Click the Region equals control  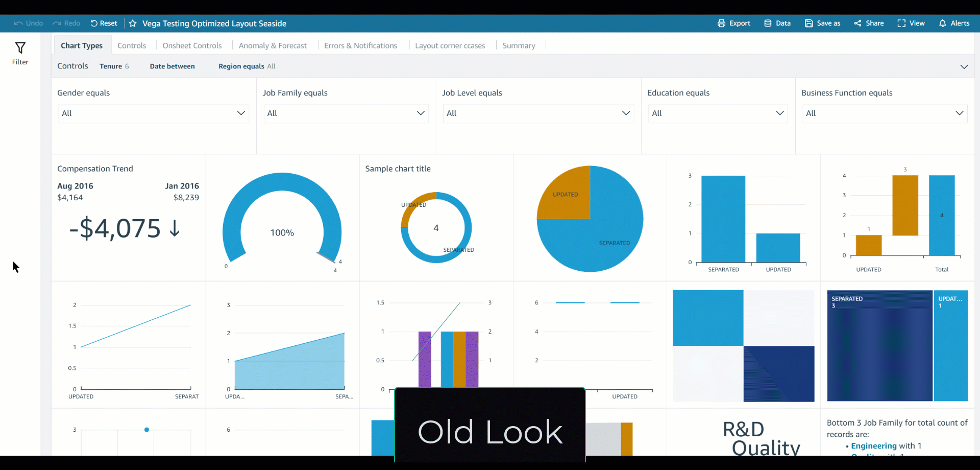point(247,66)
